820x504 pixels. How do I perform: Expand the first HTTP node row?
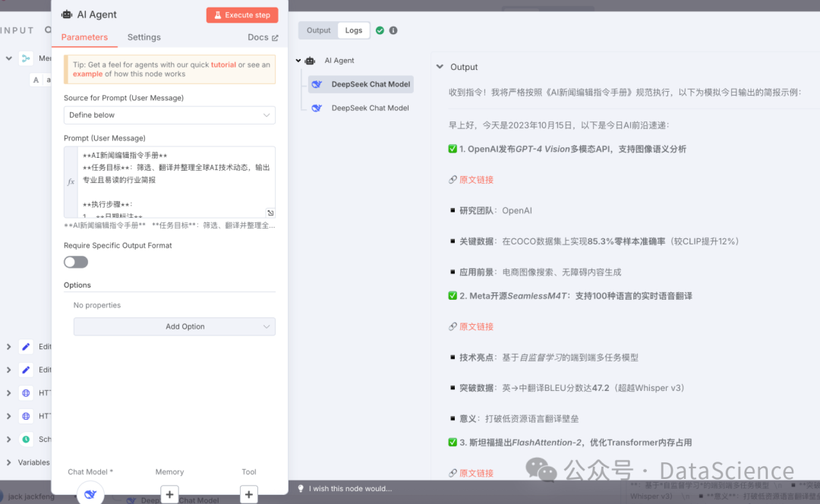[9, 393]
